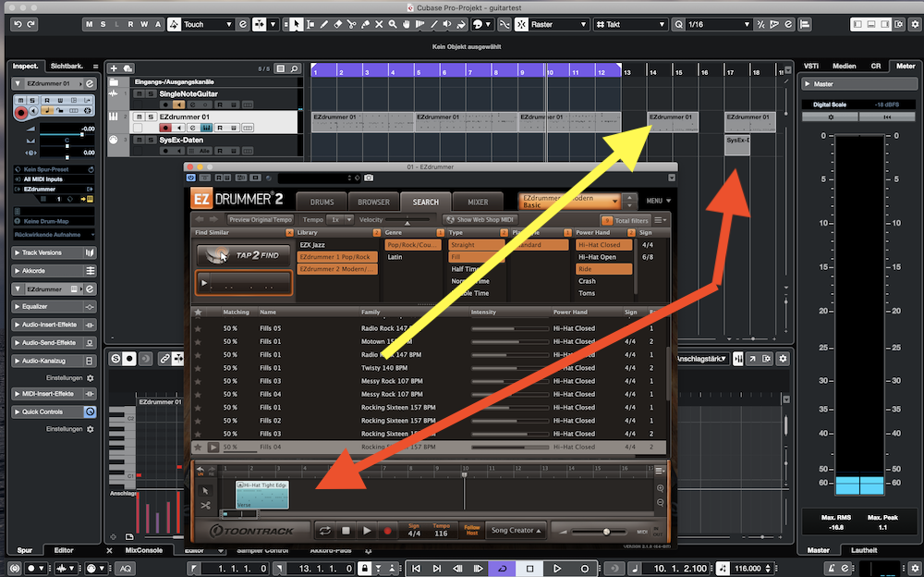
Task: Click the camera snapshot icon in EZdrummer window
Action: point(369,178)
